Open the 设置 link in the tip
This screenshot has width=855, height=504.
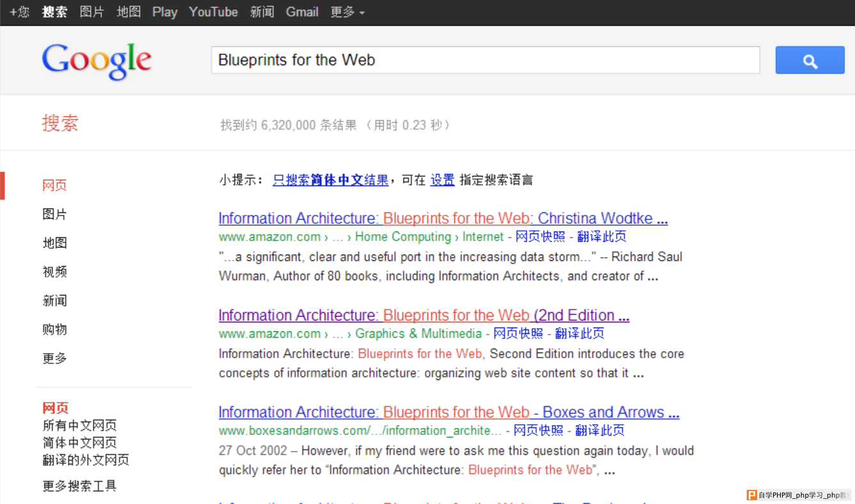point(442,180)
